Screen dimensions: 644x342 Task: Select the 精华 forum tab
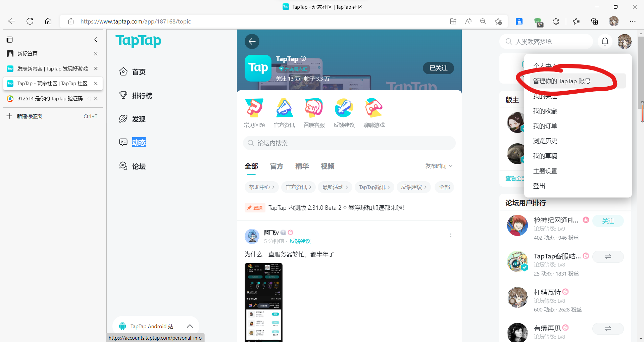tap(302, 166)
